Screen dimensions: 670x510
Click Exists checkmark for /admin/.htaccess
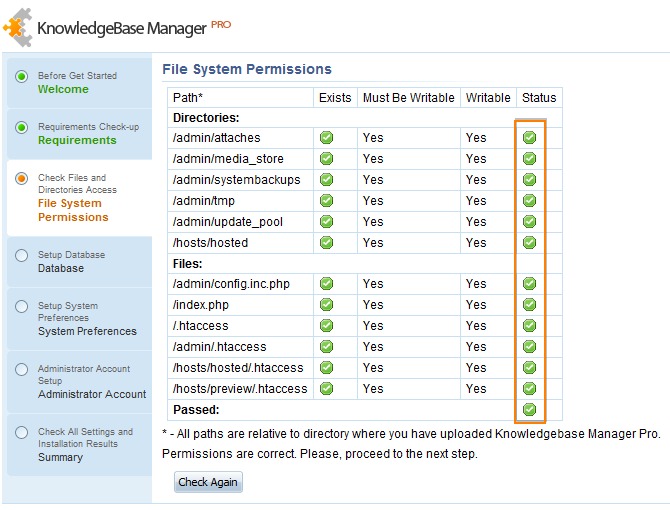click(x=326, y=346)
